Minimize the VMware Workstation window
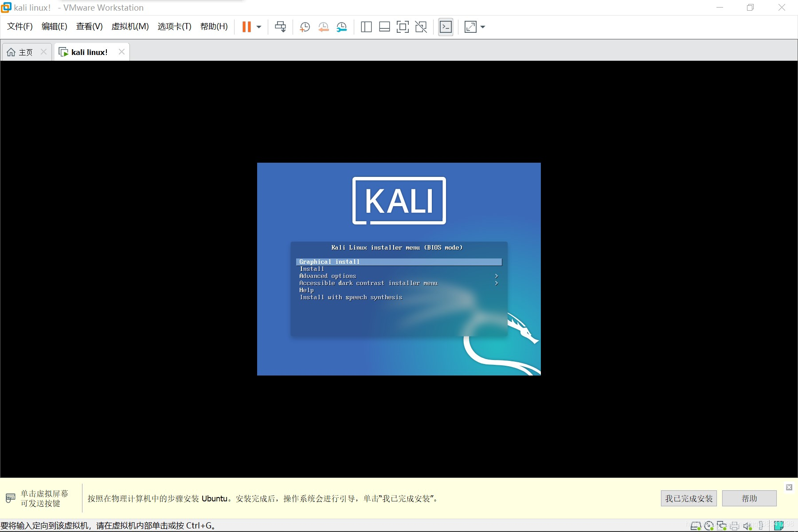The height and width of the screenshot is (532, 798). (x=720, y=8)
